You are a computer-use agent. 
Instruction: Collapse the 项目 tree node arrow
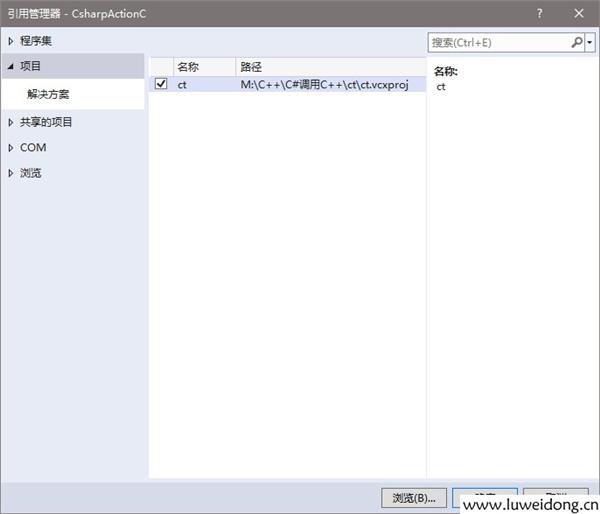pos(11,65)
